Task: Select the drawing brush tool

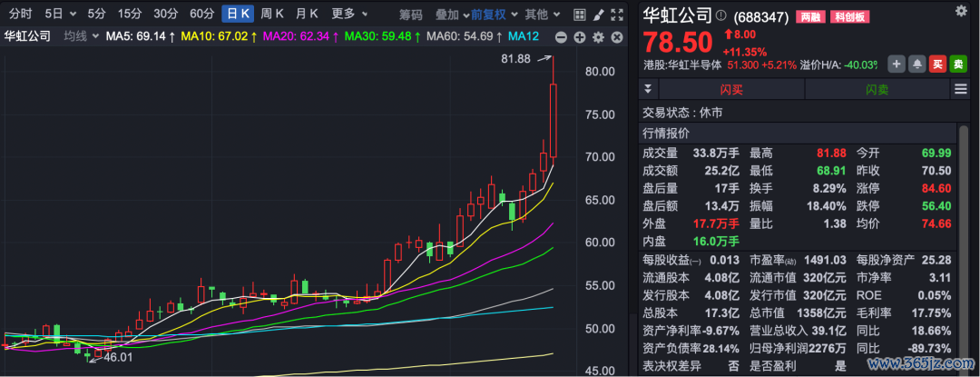Action: pos(598,15)
